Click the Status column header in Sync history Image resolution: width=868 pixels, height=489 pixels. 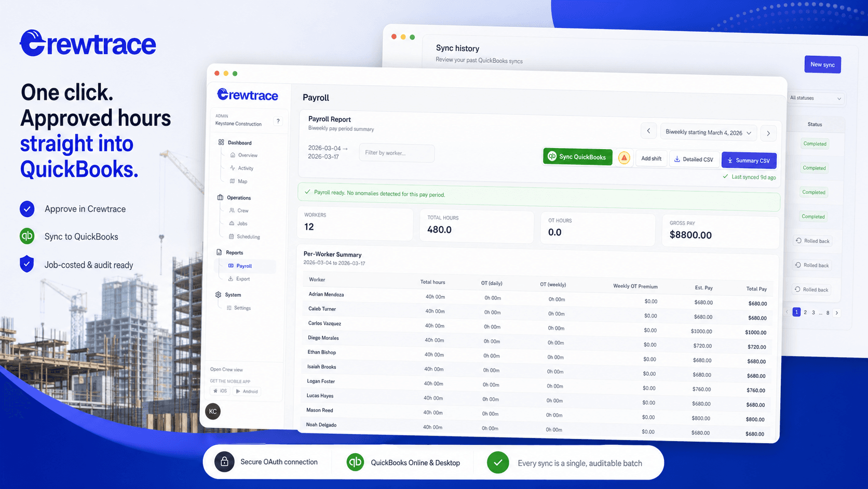pyautogui.click(x=815, y=124)
